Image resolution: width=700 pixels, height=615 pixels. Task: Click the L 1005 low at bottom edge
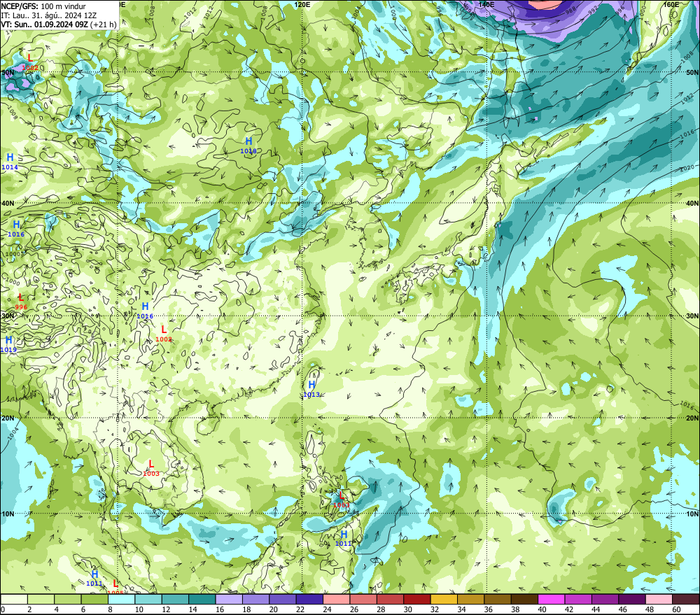[115, 588]
